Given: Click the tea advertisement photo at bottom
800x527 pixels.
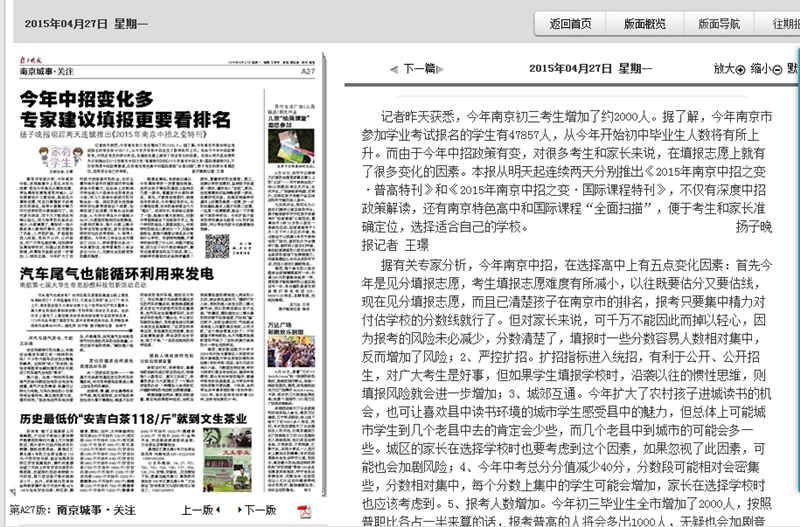Looking at the screenshot, I should tap(227, 452).
